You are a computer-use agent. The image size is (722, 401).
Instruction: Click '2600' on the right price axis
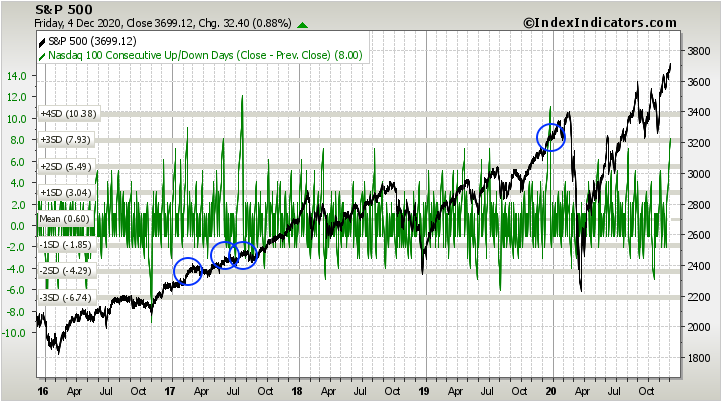[x=699, y=235]
